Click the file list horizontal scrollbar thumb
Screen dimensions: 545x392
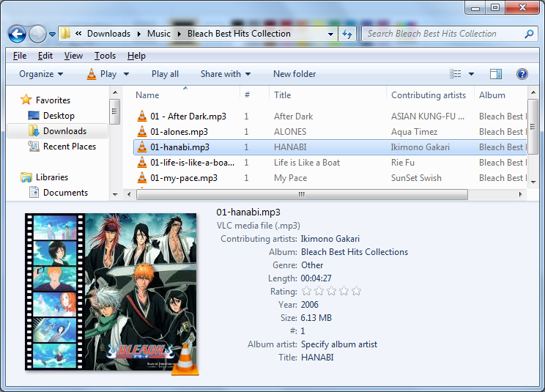302,195
